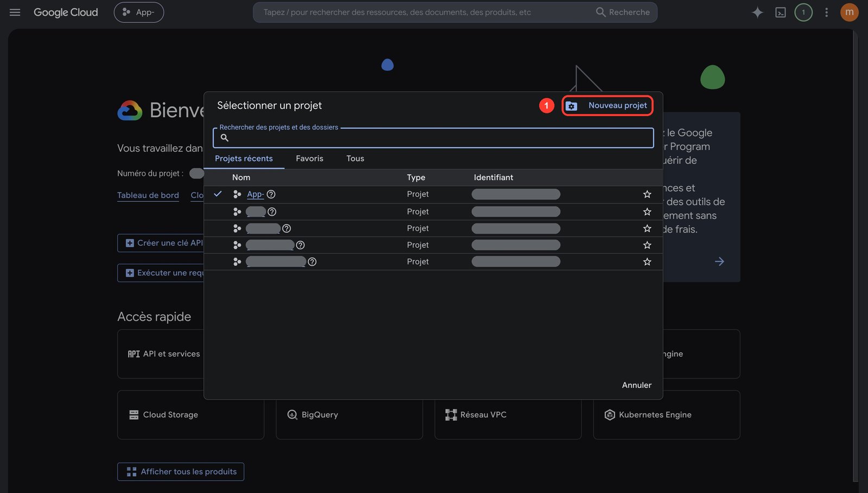This screenshot has width=868, height=493.
Task: Open the Tableau de bord link
Action: click(148, 195)
